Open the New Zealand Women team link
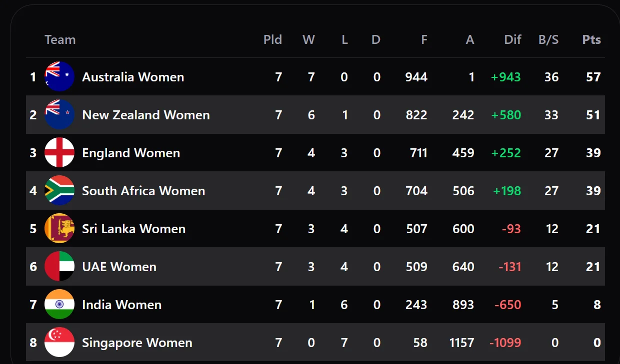 (x=146, y=115)
